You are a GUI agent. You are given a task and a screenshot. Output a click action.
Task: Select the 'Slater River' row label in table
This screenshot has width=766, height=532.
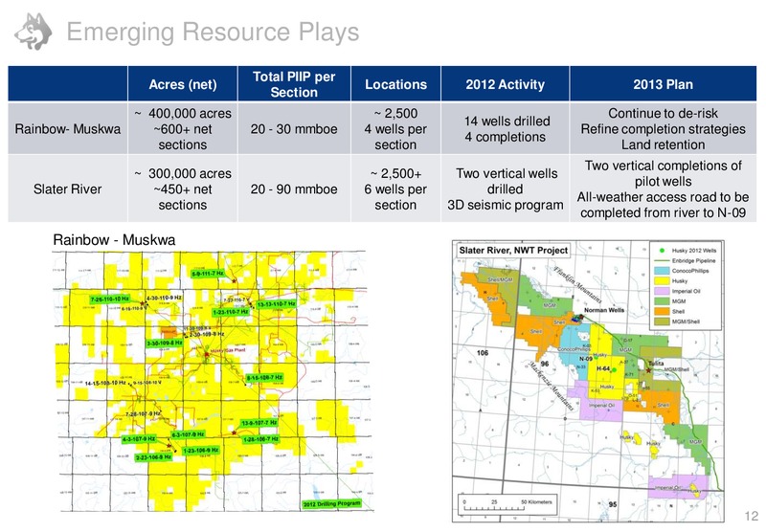click(67, 188)
